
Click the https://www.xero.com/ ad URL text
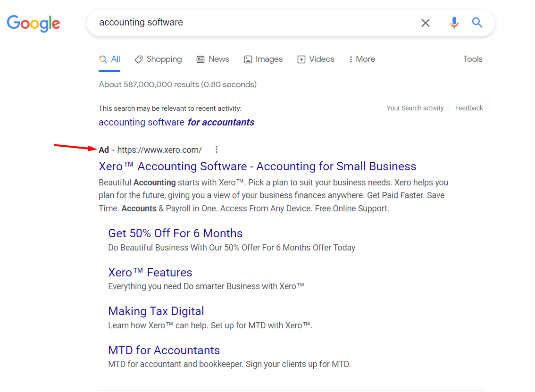[x=159, y=150]
